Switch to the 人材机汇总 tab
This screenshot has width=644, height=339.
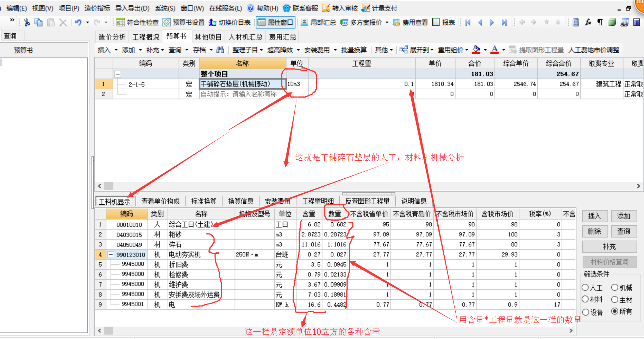click(x=245, y=37)
